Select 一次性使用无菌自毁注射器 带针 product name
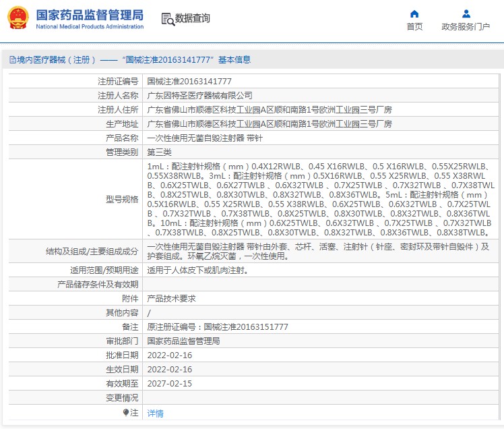This screenshot has width=504, height=429. (x=205, y=138)
